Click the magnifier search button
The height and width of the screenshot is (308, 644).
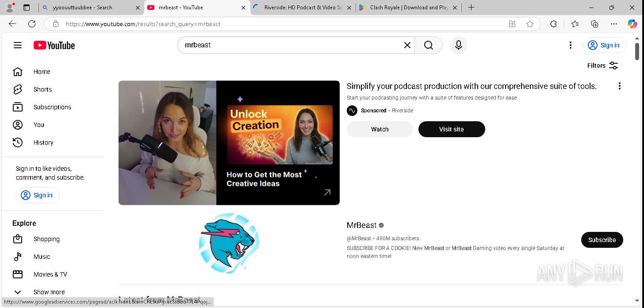click(429, 45)
